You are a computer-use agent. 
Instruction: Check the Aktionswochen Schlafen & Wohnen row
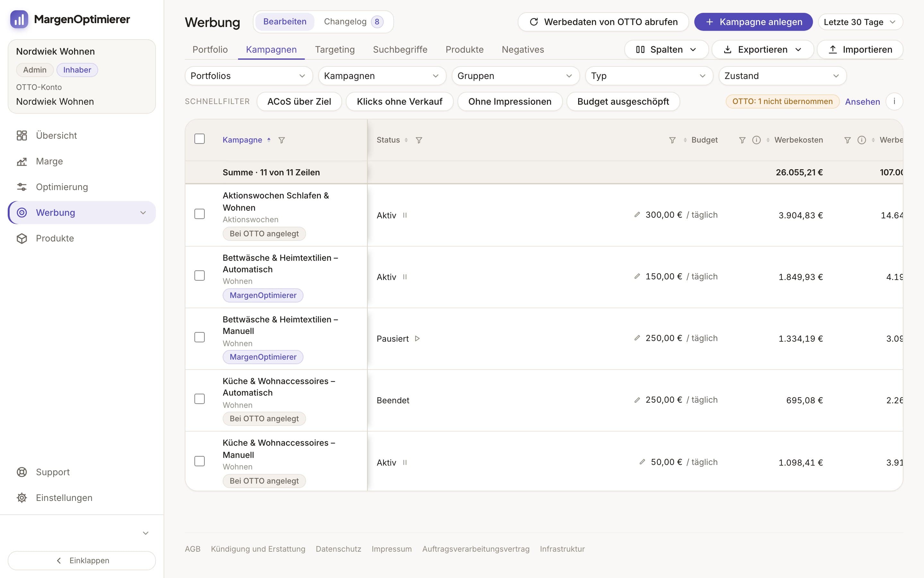pyautogui.click(x=200, y=214)
